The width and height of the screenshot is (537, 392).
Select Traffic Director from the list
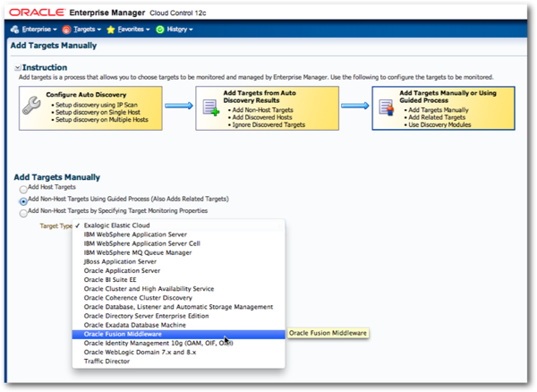tap(107, 361)
